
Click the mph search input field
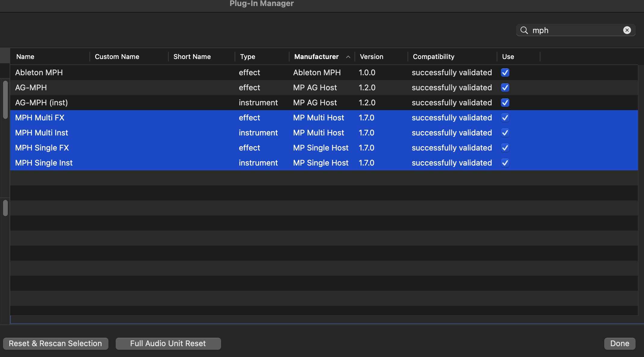(x=576, y=30)
